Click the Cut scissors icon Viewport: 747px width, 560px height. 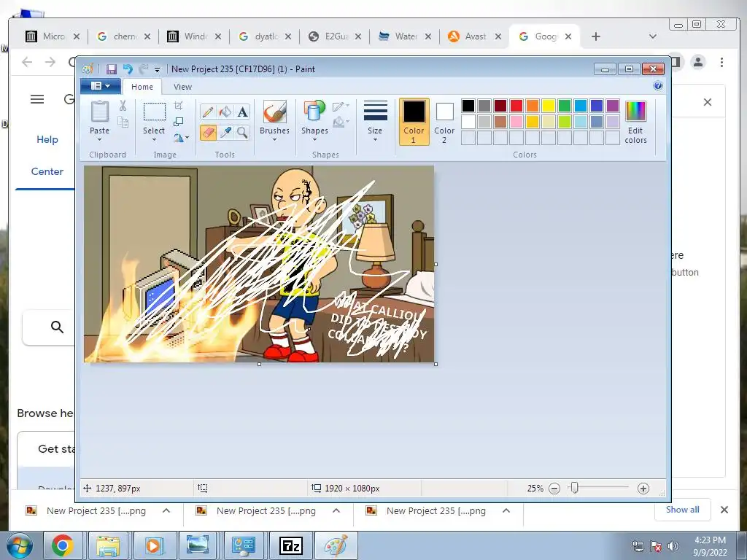(x=123, y=106)
